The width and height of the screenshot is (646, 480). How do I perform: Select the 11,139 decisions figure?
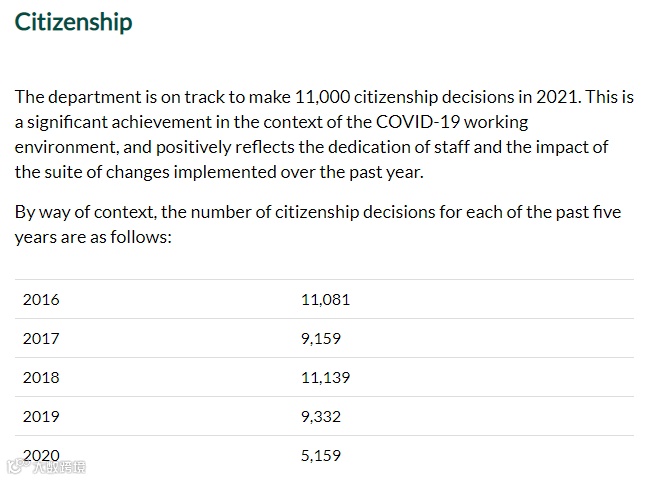(x=325, y=377)
